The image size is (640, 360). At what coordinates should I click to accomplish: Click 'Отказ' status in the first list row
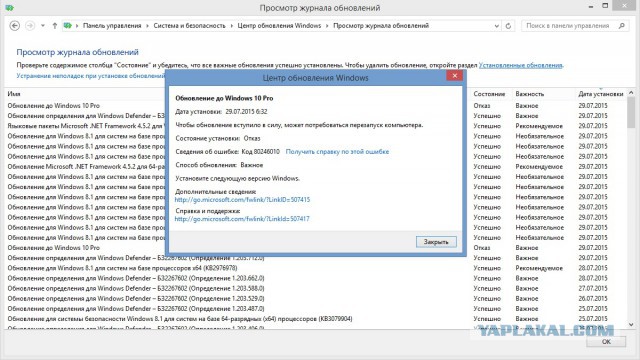coord(482,105)
